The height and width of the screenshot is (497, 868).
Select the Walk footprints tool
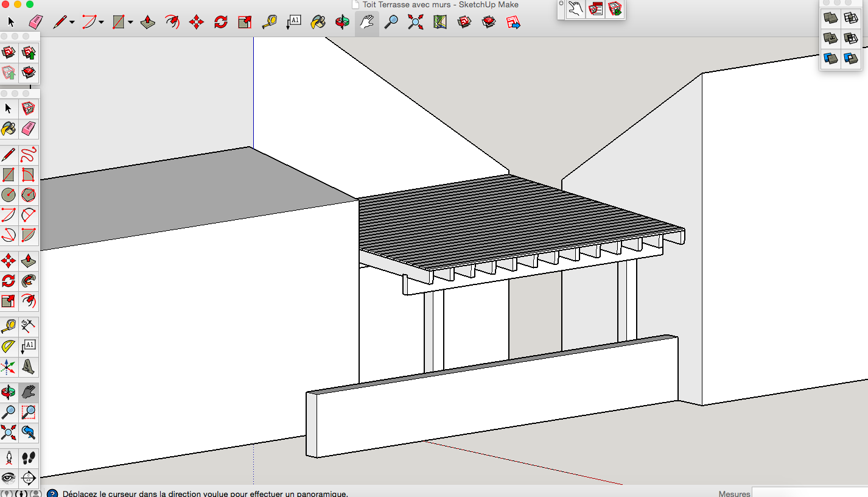(x=29, y=457)
